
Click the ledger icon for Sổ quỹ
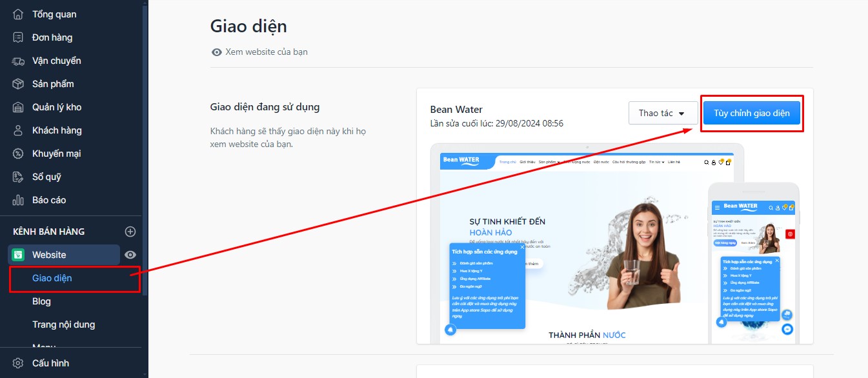[18, 177]
